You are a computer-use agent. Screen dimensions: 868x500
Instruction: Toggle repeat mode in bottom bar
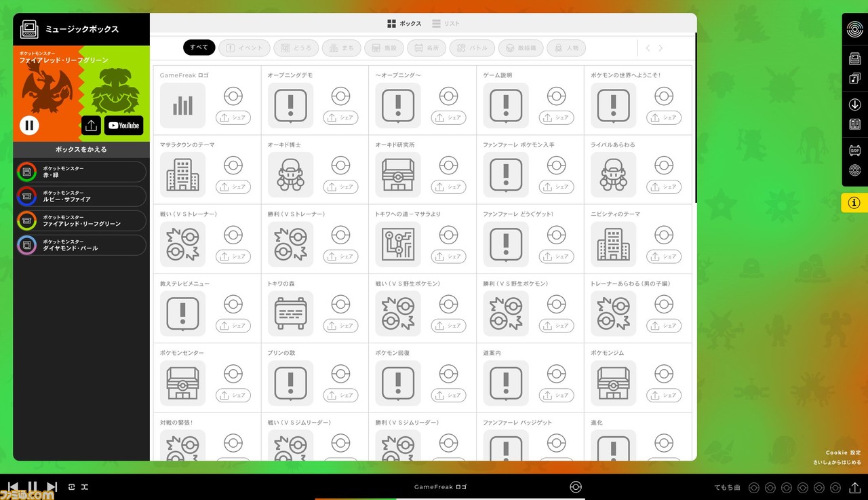(x=72, y=487)
